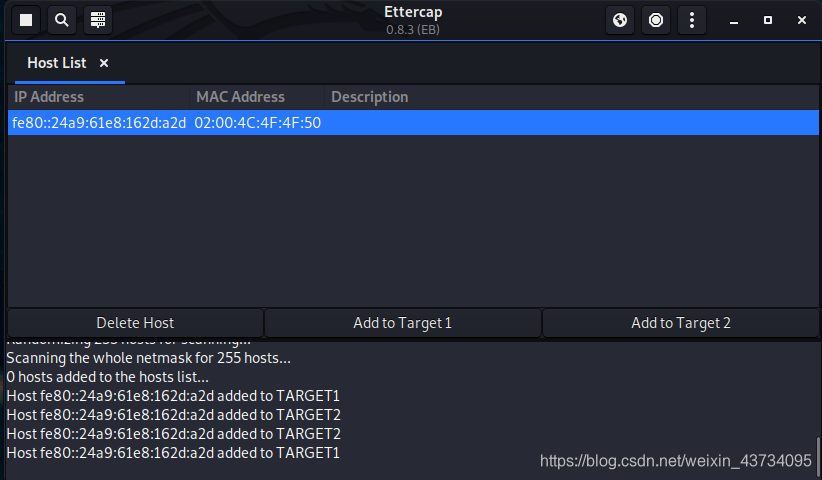Open the three-dot Ettercap menu

[x=692, y=20]
